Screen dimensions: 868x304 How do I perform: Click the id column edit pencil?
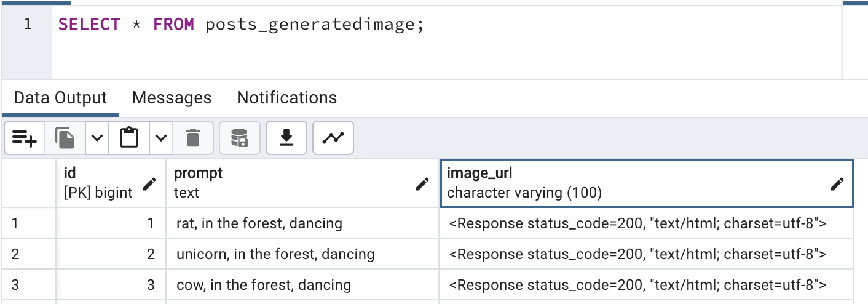coord(149,183)
